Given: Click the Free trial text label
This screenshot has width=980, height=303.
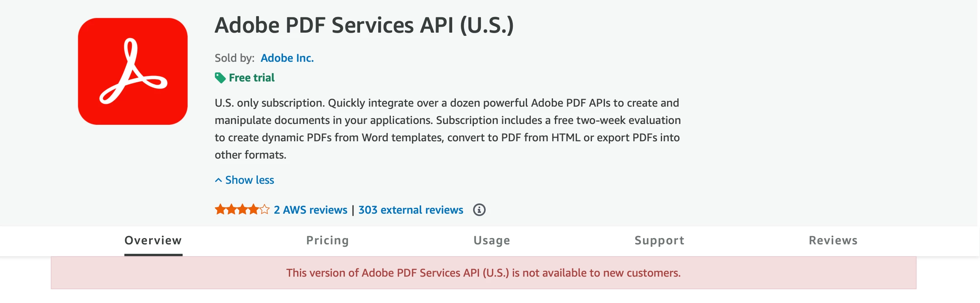Looking at the screenshot, I should pos(252,78).
